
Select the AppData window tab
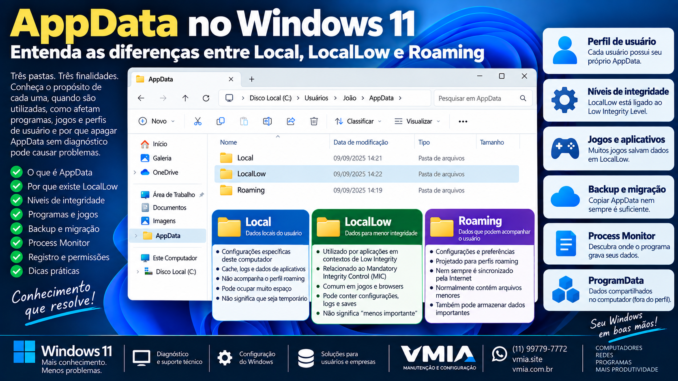(185, 79)
